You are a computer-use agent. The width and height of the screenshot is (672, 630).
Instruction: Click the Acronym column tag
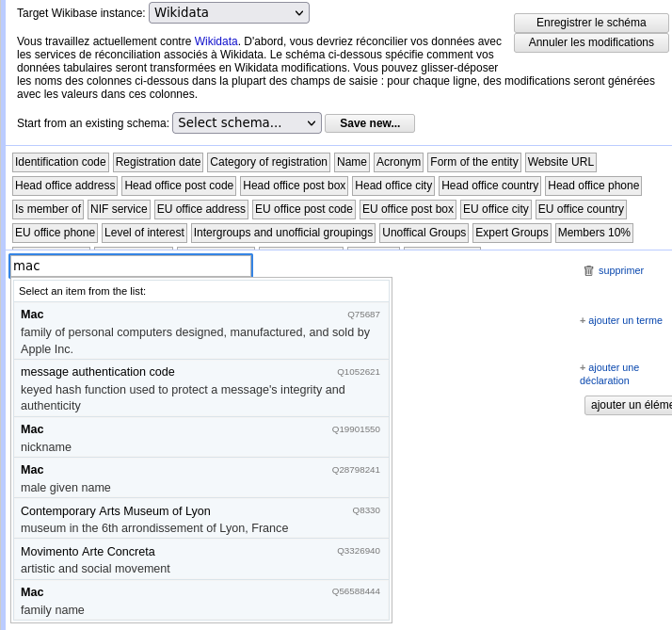pos(398,162)
